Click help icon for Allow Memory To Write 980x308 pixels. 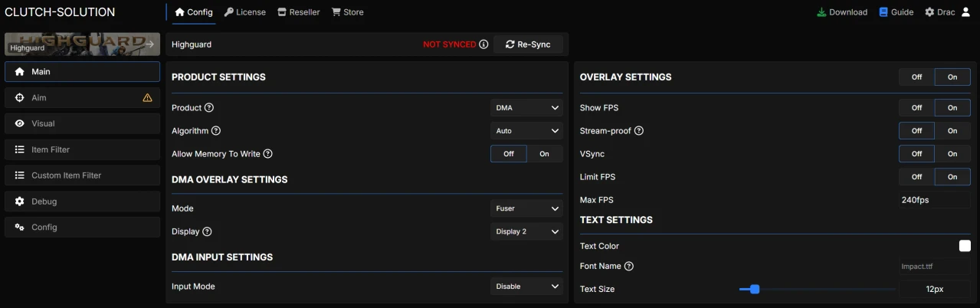(x=268, y=154)
